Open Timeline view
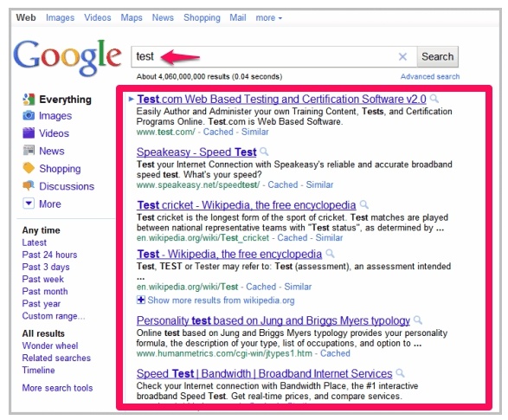Image resolution: width=508 pixels, height=420 pixels. [x=38, y=370]
